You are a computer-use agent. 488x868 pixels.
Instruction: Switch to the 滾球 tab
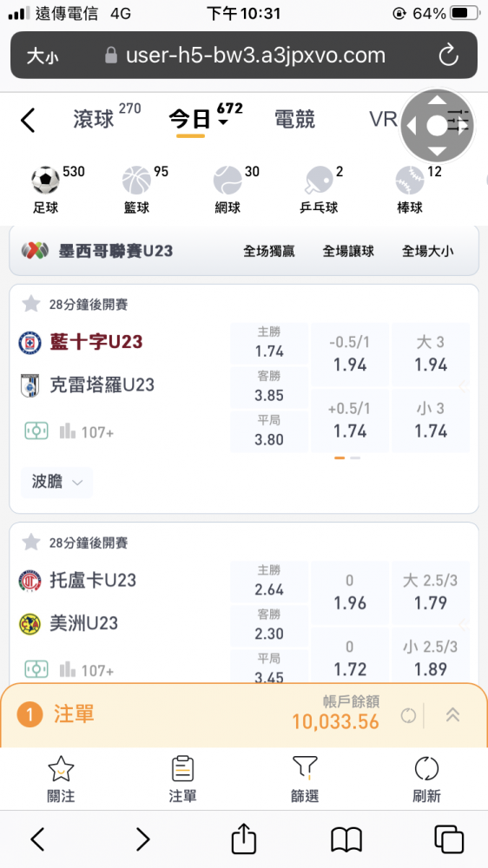93,120
